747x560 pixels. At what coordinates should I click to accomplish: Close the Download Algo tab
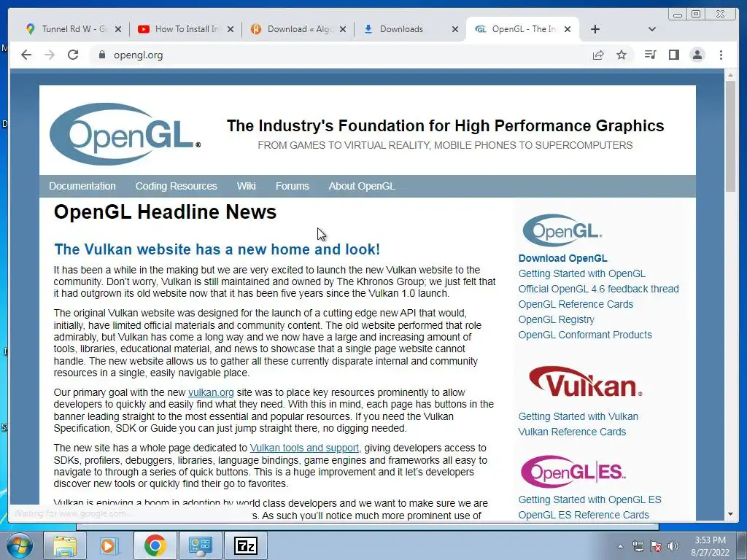[x=343, y=29]
